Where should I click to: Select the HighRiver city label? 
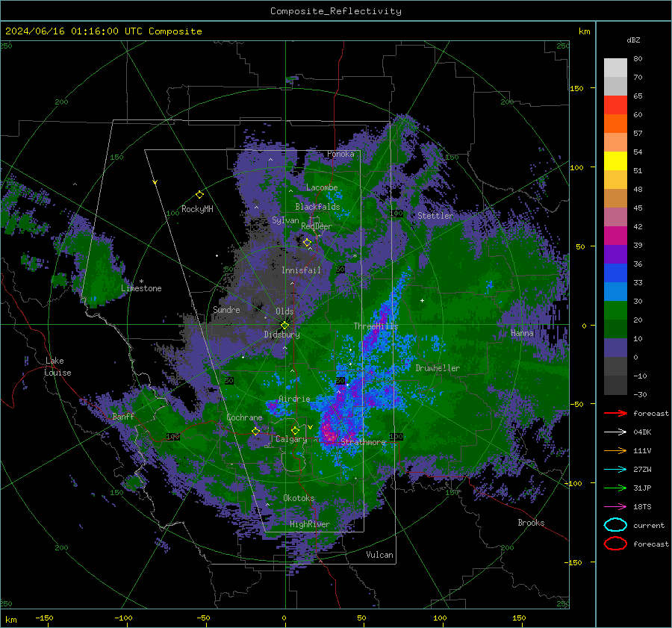coord(309,524)
